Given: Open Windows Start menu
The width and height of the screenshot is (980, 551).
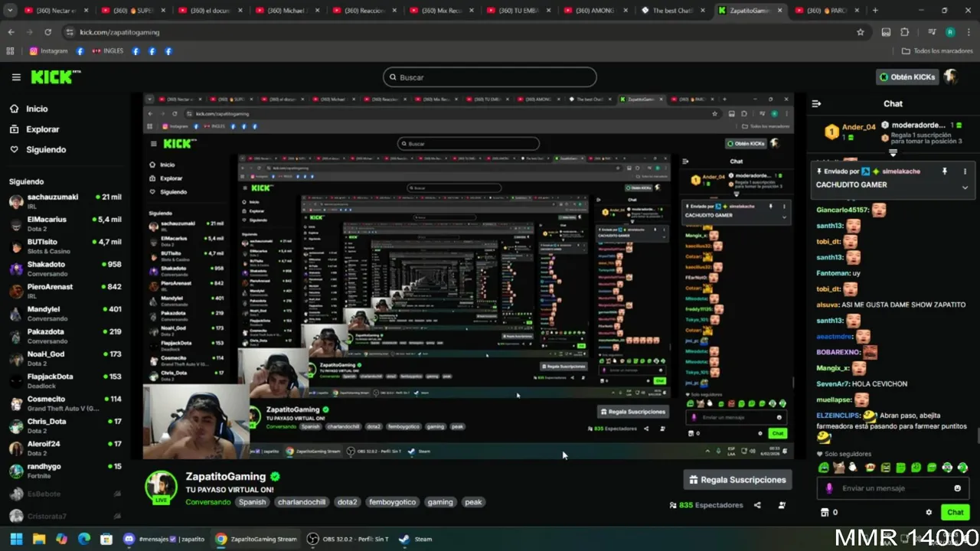Looking at the screenshot, I should [16, 539].
